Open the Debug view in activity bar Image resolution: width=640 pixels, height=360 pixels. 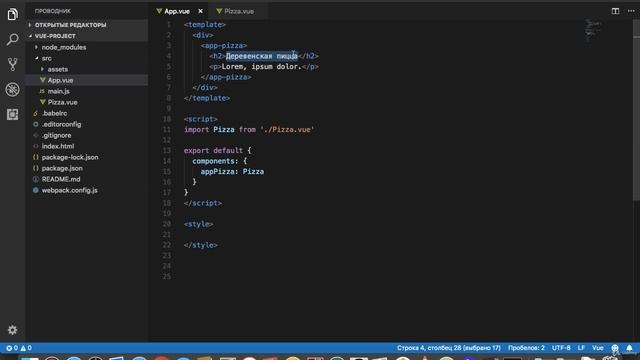point(13,89)
